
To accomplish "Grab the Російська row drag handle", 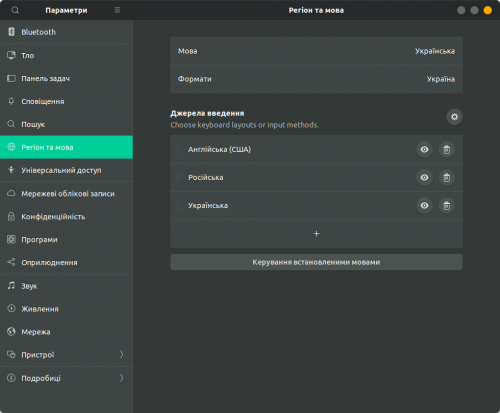I will (178, 177).
